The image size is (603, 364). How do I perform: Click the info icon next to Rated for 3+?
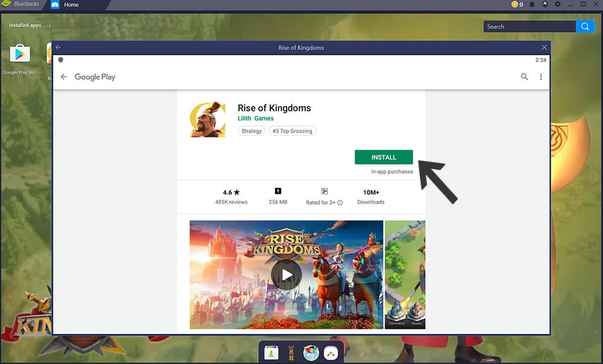tap(340, 202)
